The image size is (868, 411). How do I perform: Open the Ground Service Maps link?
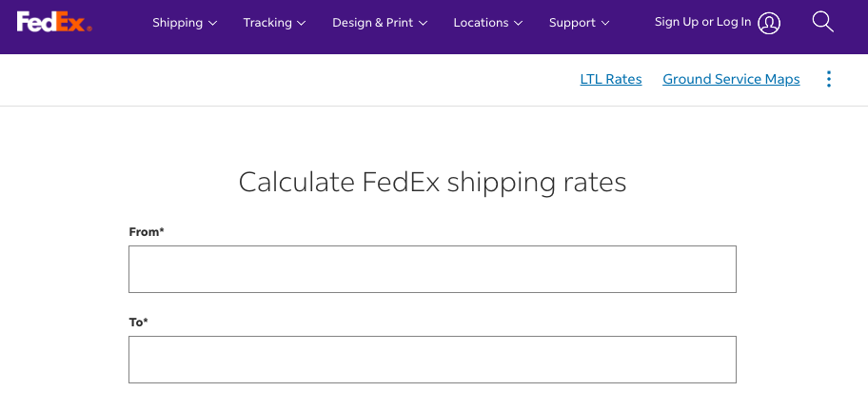(731, 79)
